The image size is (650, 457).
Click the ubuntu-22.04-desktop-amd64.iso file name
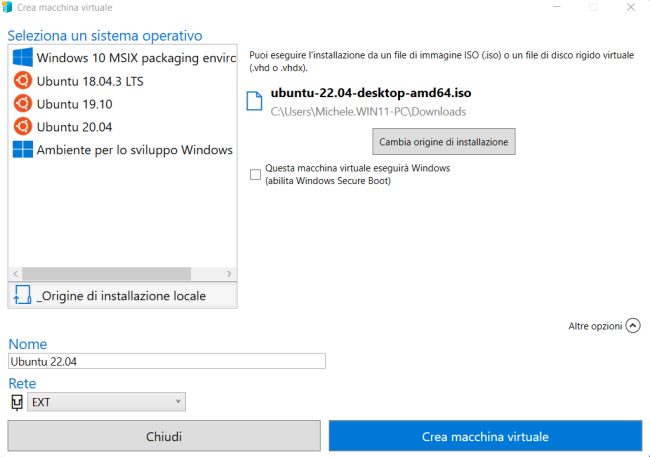point(371,92)
